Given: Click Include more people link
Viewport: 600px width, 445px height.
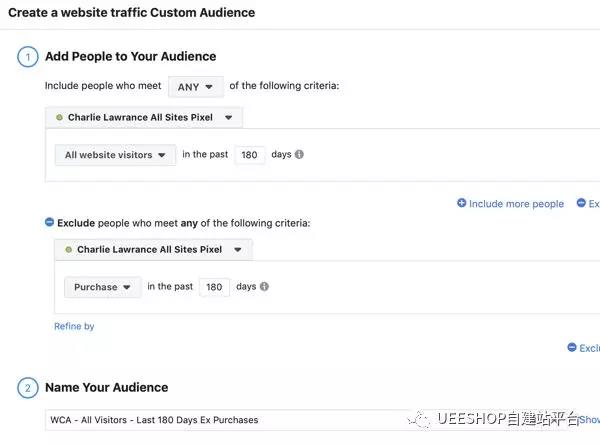Looking at the screenshot, I should 516,204.
